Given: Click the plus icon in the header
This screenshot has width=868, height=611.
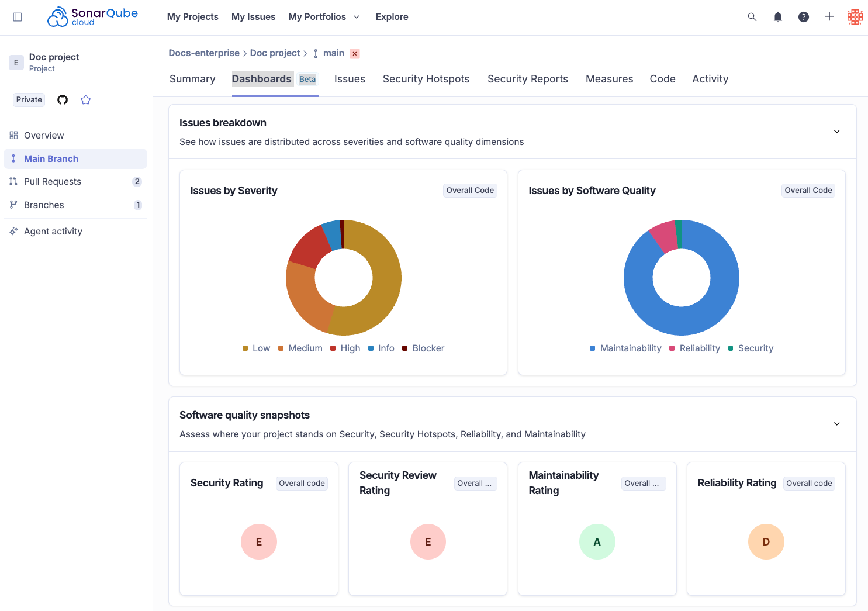Looking at the screenshot, I should click(x=829, y=17).
